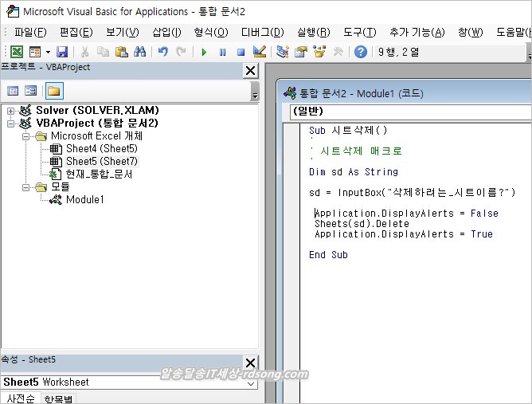Viewport: 532px width, 404px height.
Task: Collapse the VBAProject (통합 문서2) node
Action: tap(11, 124)
